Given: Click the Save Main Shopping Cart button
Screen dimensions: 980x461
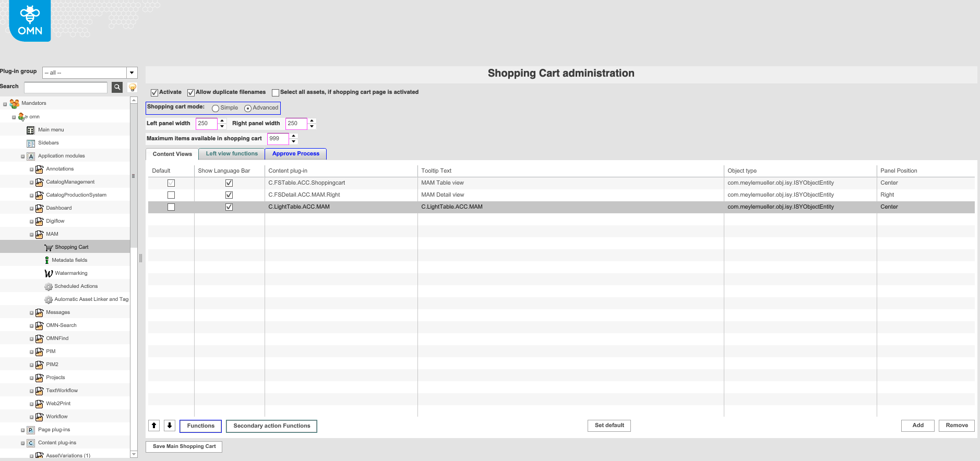Looking at the screenshot, I should click(x=184, y=446).
